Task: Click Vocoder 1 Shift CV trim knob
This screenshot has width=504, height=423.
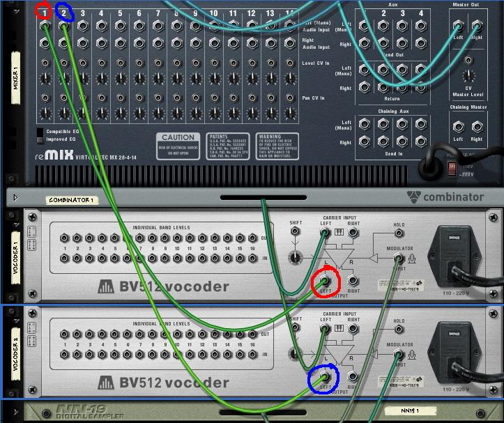Action: [295, 257]
